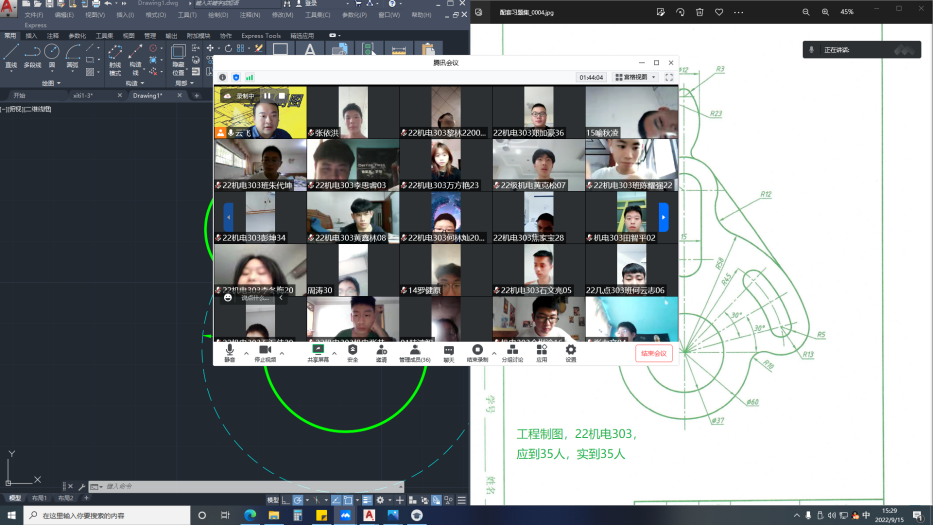Expand share screen options arrow
933x525 pixels.
point(334,354)
